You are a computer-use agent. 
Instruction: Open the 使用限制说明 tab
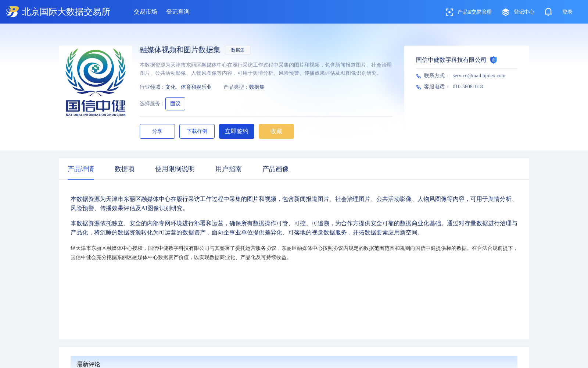175,169
